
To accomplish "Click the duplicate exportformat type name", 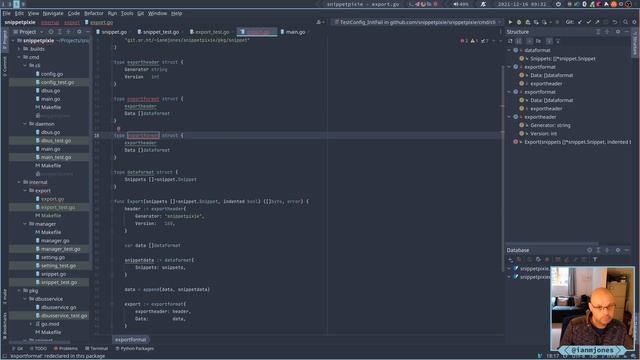I will (x=143, y=136).
